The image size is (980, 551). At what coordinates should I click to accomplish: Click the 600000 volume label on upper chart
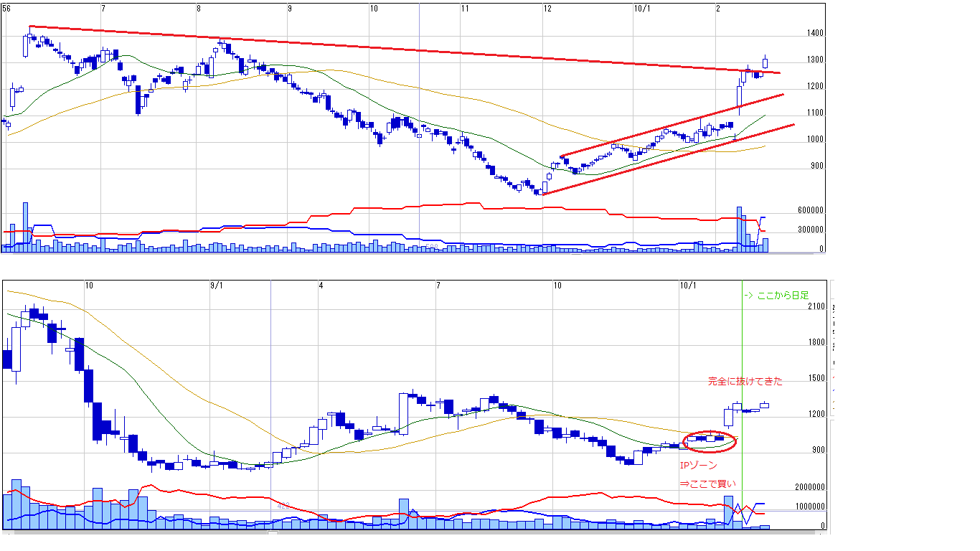click(x=809, y=211)
